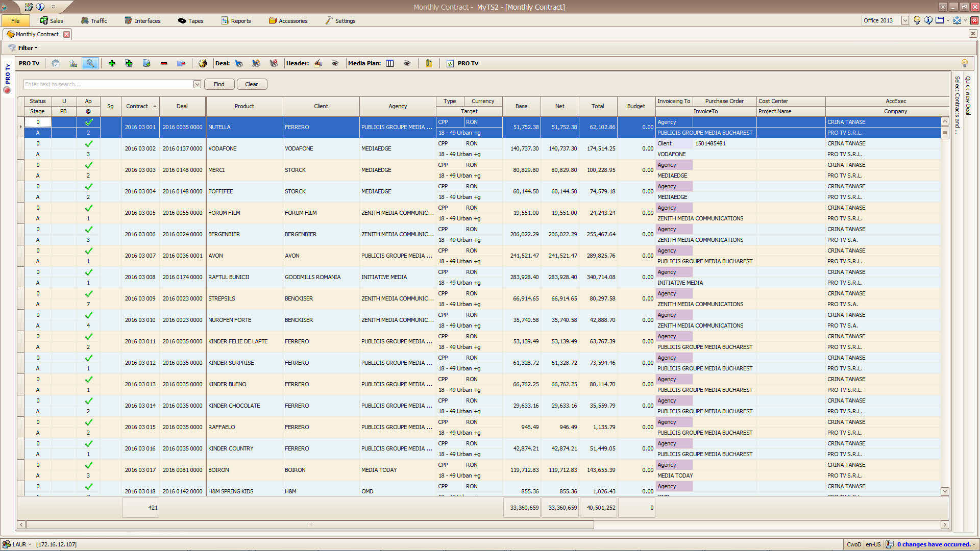Select the Monthly Contract tab
Screen dimensions: 980x551
pos(37,34)
